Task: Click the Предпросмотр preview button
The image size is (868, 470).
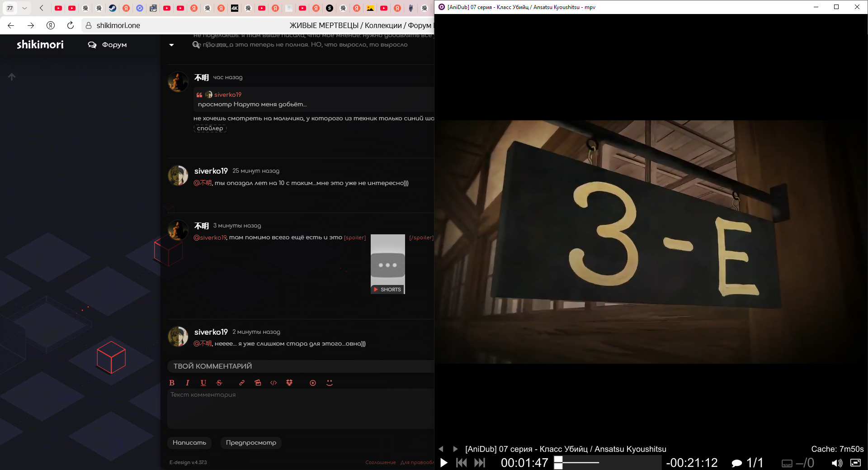Action: click(x=251, y=442)
